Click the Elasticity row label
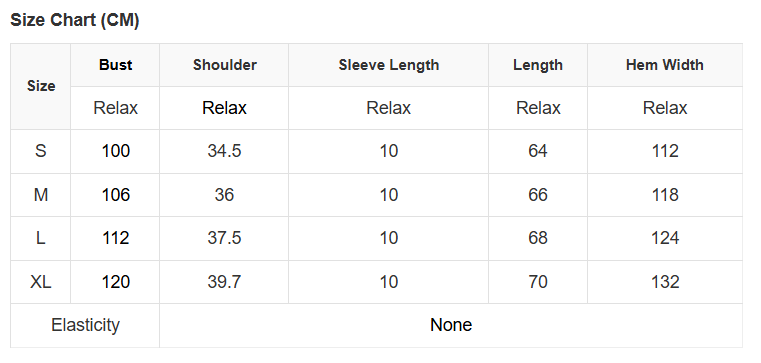The width and height of the screenshot is (761, 363). pyautogui.click(x=85, y=325)
